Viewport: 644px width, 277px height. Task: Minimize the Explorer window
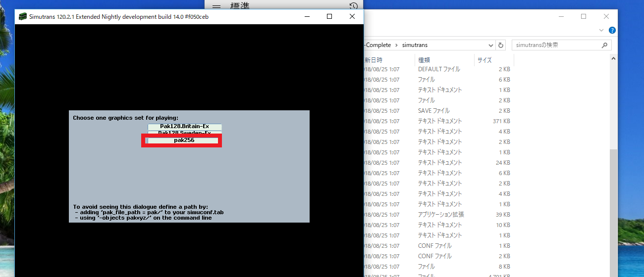(x=561, y=16)
